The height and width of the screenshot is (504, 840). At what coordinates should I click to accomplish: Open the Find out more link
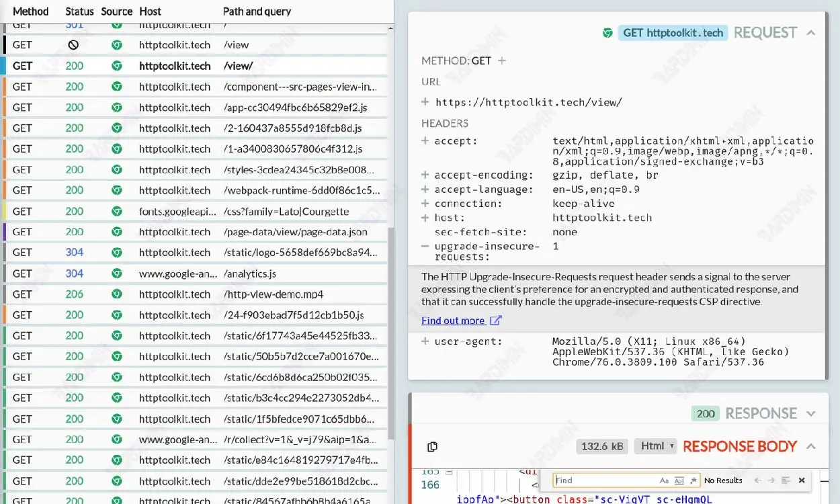452,321
